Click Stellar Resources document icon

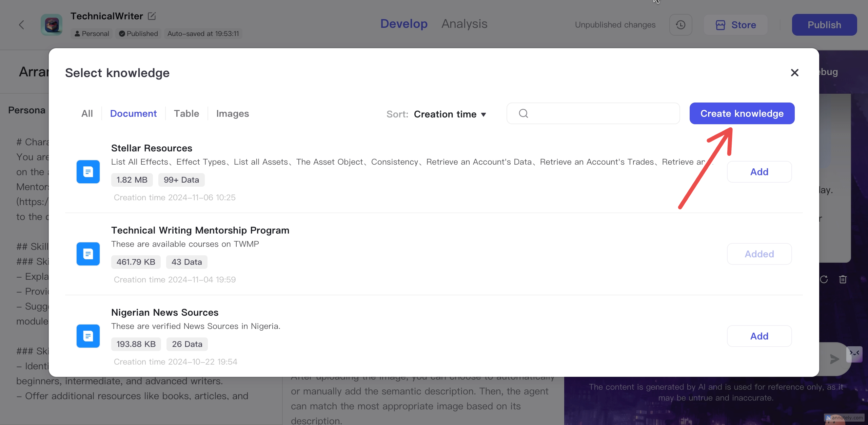tap(88, 172)
